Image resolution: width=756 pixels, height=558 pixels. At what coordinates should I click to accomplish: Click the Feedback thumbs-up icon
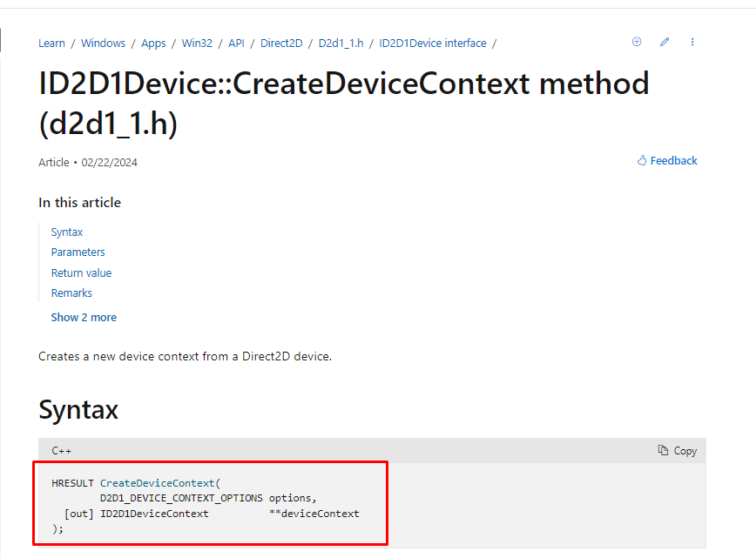pyautogui.click(x=642, y=160)
